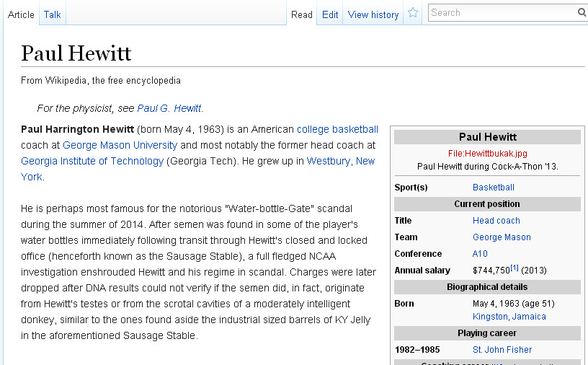Focus the Search input field
Screen dimensions: 588x365
click(502, 13)
